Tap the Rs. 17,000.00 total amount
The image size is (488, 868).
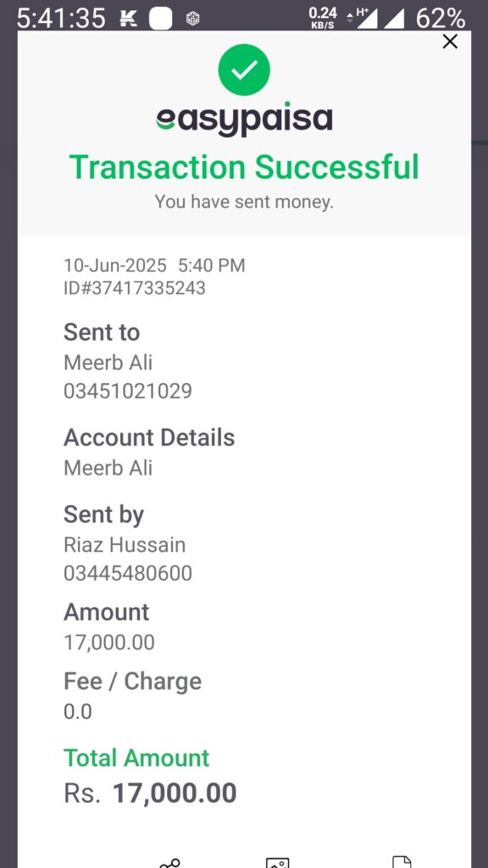151,793
